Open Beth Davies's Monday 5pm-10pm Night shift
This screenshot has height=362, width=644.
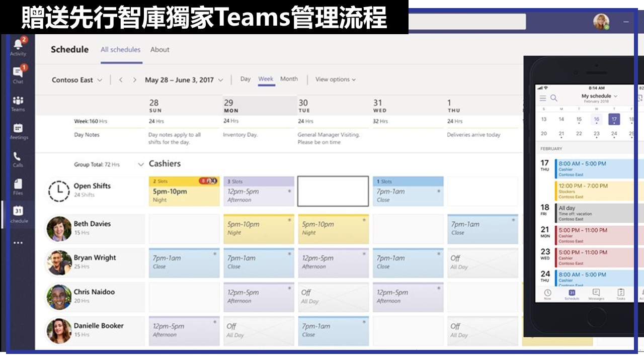tap(258, 229)
